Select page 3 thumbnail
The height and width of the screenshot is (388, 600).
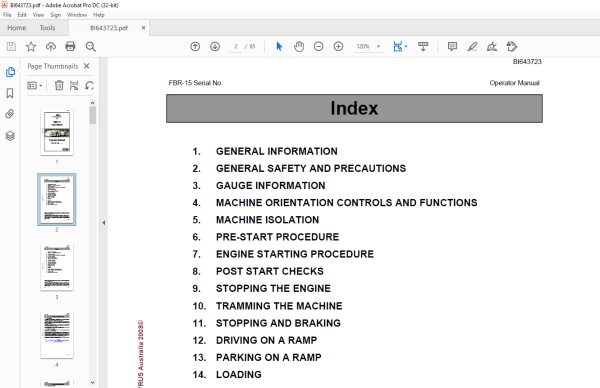[57, 267]
